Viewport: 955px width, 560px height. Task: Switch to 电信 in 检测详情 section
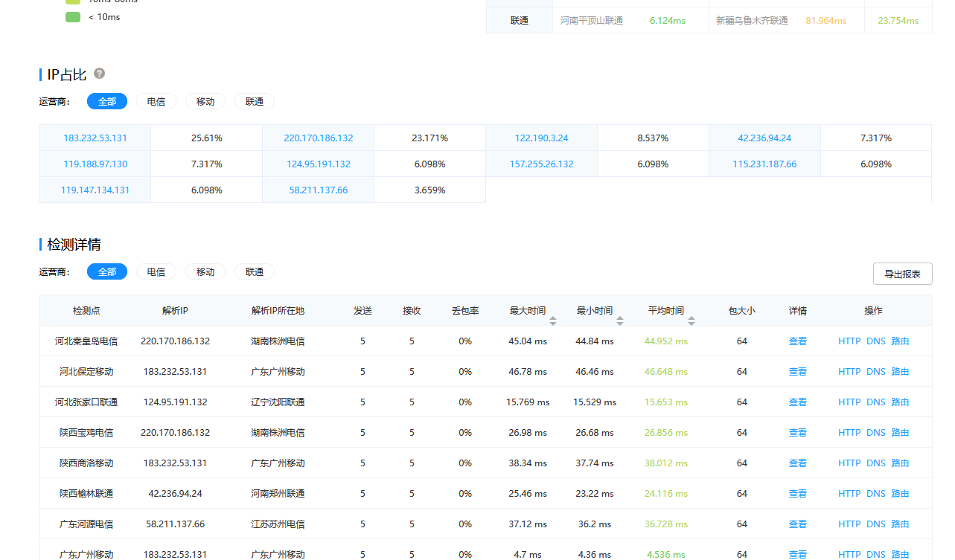pyautogui.click(x=156, y=271)
